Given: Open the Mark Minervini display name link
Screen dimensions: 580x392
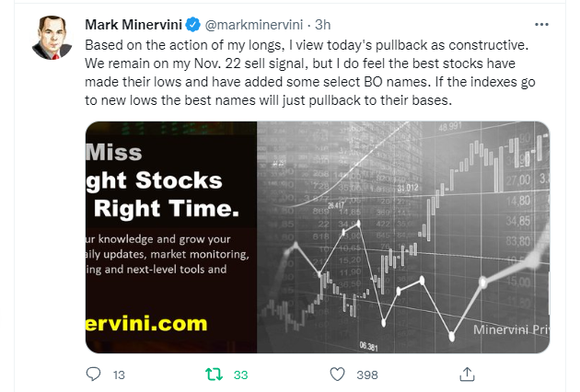Looking at the screenshot, I should (135, 24).
